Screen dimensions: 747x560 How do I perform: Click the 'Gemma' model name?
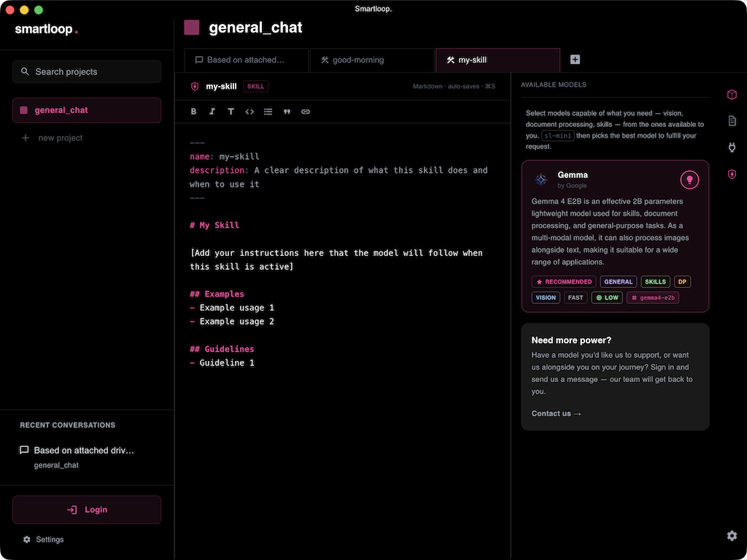(573, 175)
